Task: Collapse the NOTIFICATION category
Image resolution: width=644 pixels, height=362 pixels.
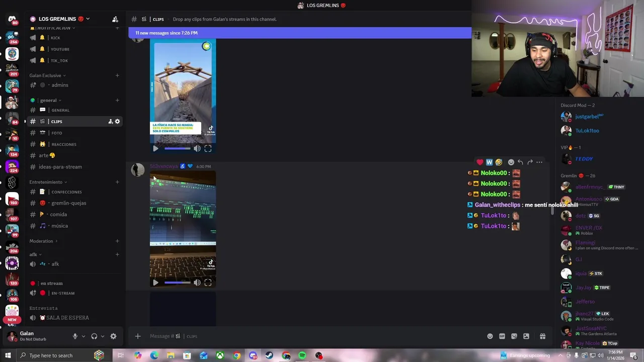Action: pyautogui.click(x=52, y=28)
